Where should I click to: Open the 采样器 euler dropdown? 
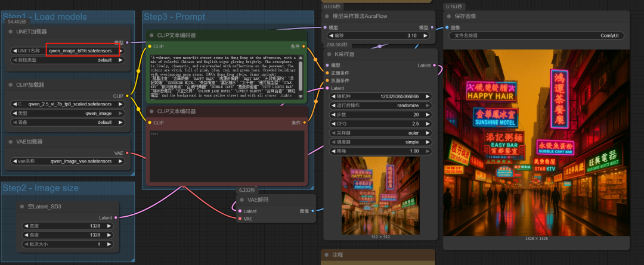click(380, 133)
